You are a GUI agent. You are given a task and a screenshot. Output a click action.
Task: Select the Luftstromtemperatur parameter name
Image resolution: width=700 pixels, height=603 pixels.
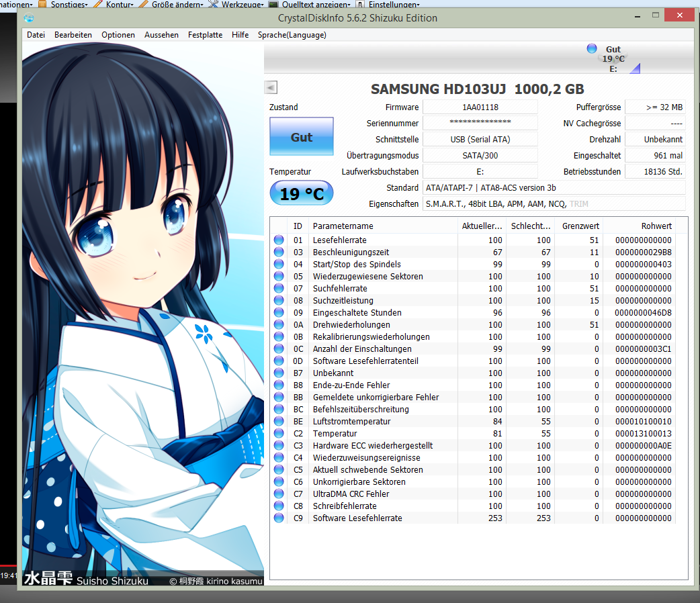(351, 421)
